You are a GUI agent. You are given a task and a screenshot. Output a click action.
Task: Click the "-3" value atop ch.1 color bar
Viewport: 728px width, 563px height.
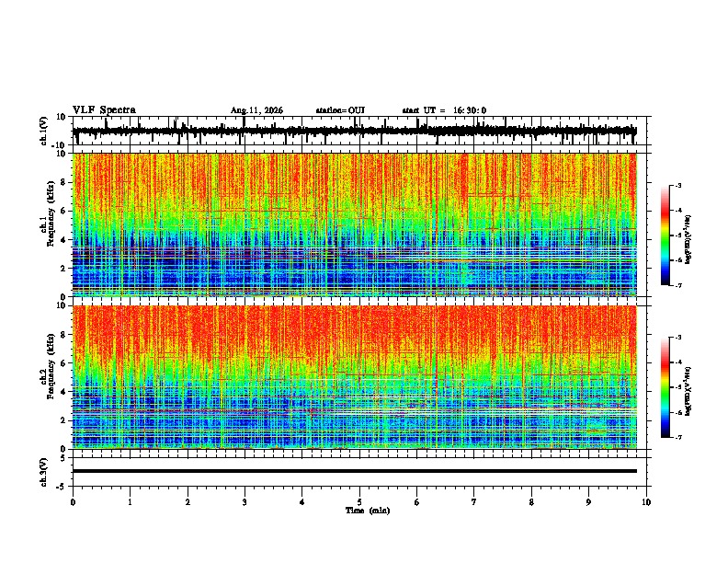coord(678,185)
